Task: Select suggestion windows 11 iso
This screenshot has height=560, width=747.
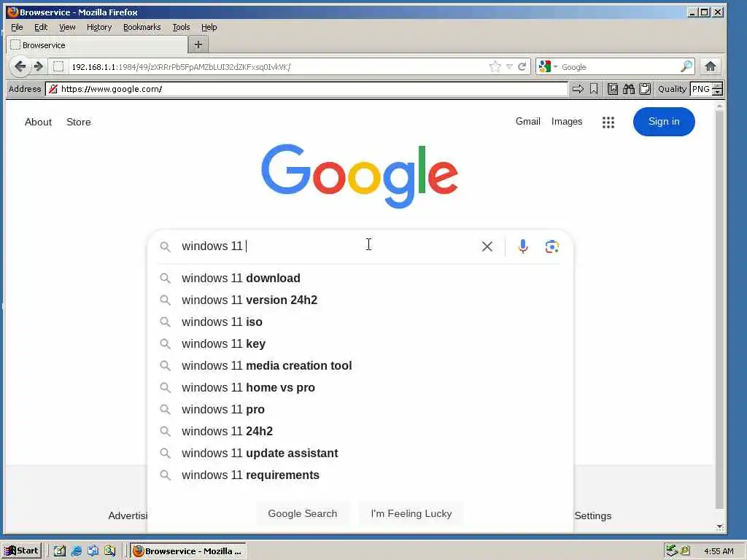Action: (360, 322)
